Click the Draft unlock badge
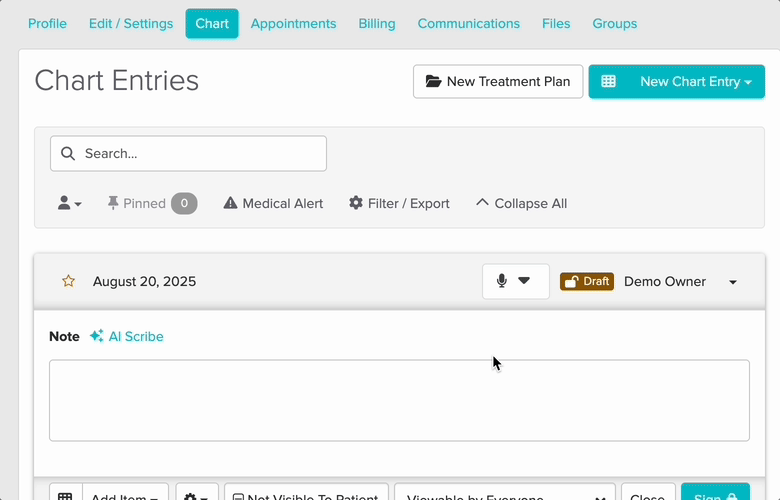Image resolution: width=780 pixels, height=500 pixels. click(586, 281)
